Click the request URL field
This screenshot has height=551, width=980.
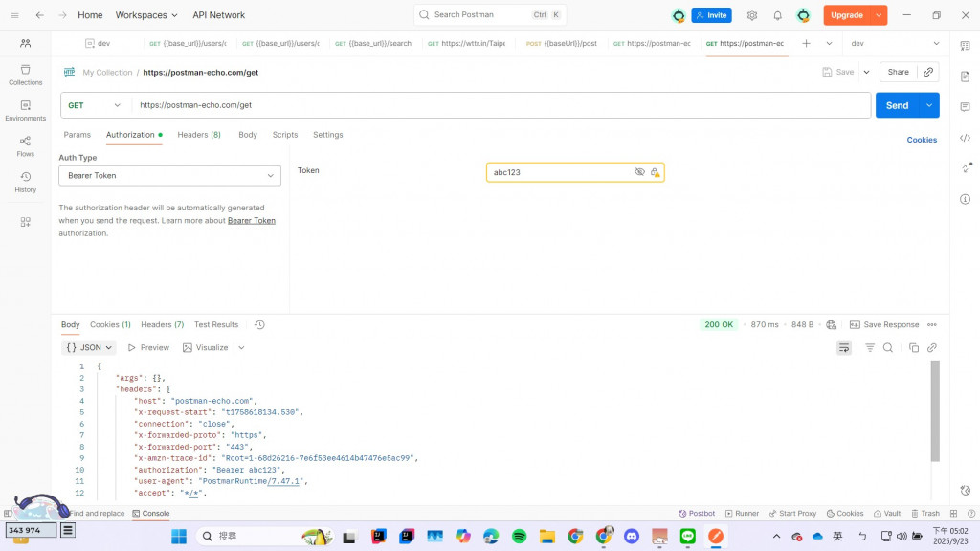pyautogui.click(x=501, y=105)
